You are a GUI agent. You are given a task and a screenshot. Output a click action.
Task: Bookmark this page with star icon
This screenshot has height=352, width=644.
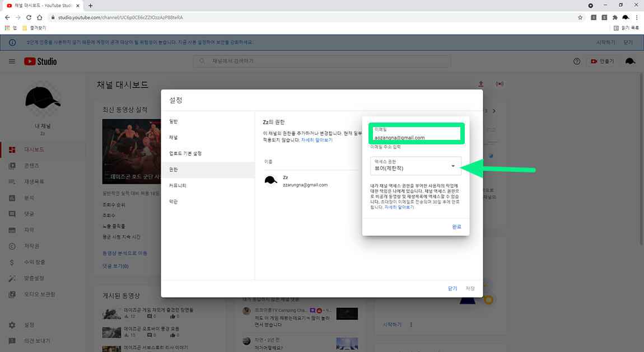[580, 17]
